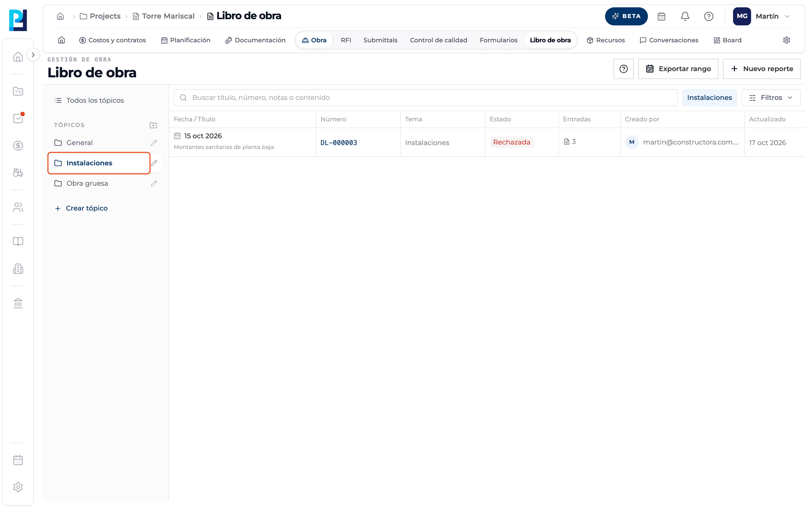
Task: Click Torre Mariscal in breadcrumb
Action: (164, 16)
